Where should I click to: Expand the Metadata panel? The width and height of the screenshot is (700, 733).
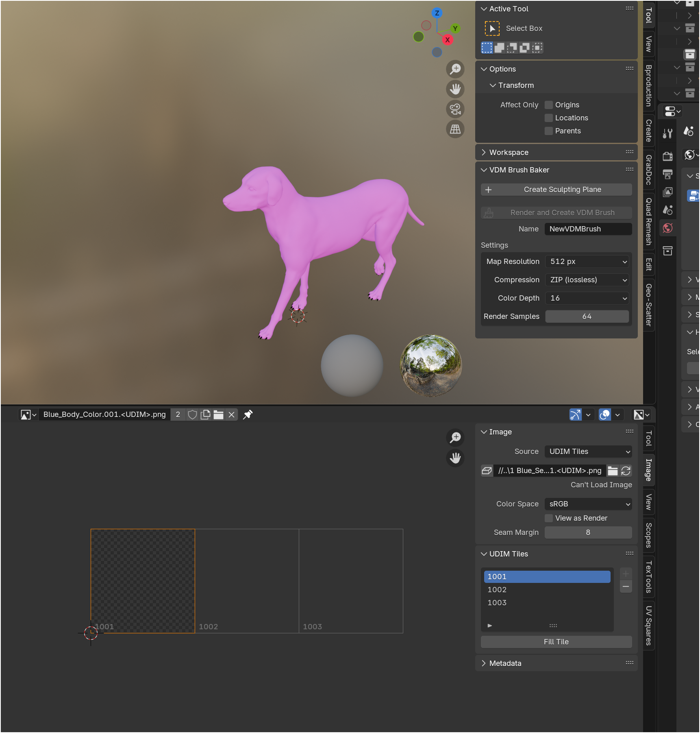point(557,663)
